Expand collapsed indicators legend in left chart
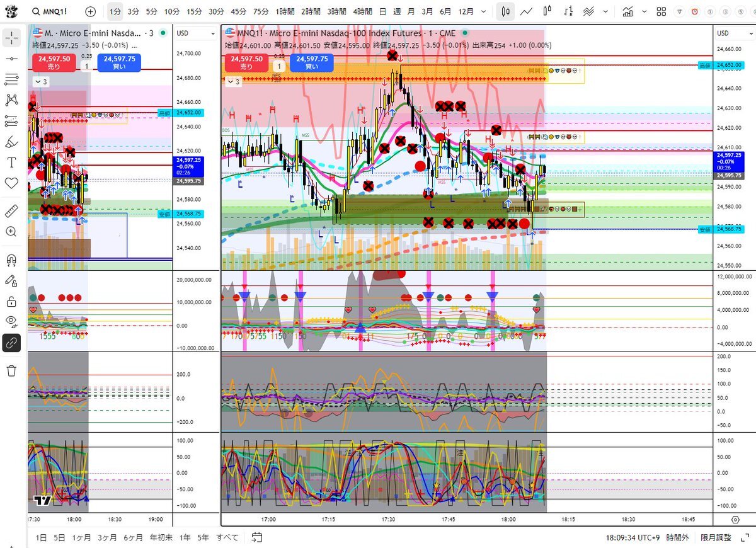The image size is (756, 548). click(x=40, y=81)
